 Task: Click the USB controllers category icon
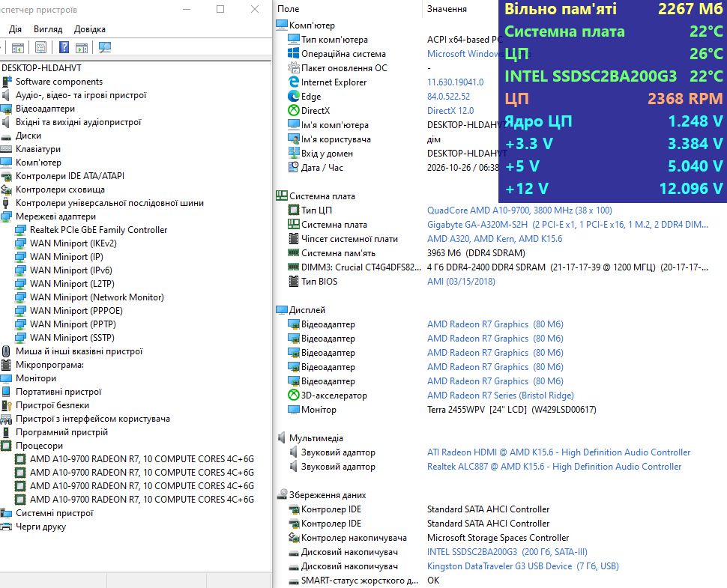tap(6, 203)
